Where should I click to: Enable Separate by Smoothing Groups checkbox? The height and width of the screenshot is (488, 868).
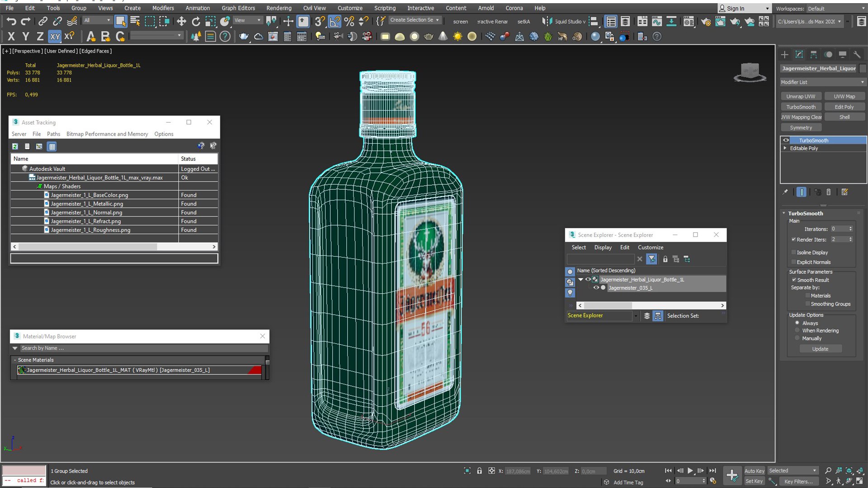tap(807, 304)
